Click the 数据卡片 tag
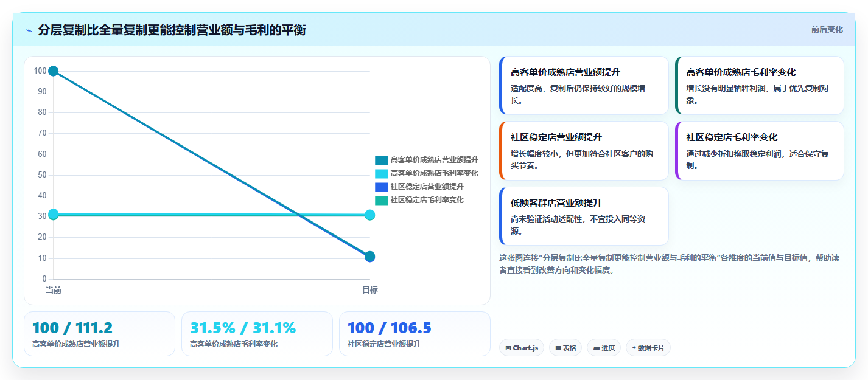Viewport: 868px width, 380px height. pyautogui.click(x=648, y=348)
